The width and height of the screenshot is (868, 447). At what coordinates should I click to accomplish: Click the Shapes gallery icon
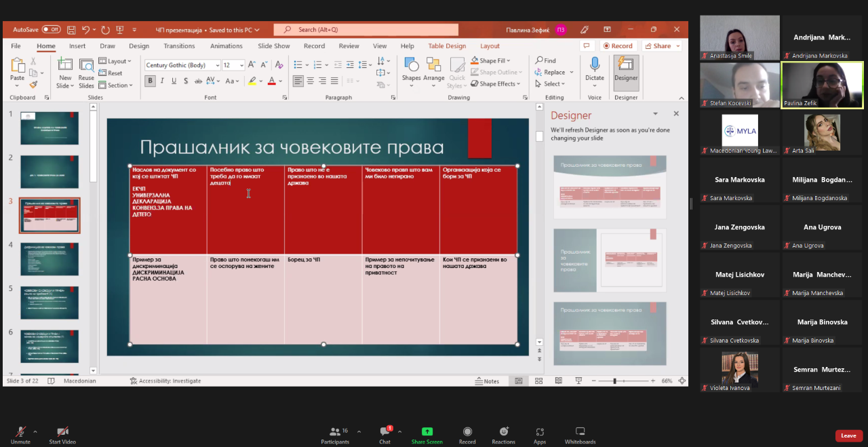coord(411,65)
